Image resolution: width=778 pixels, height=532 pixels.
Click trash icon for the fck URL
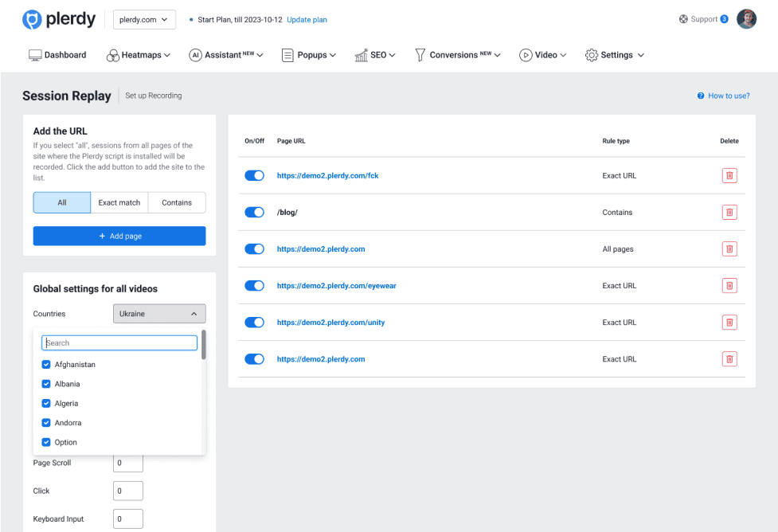pos(729,176)
